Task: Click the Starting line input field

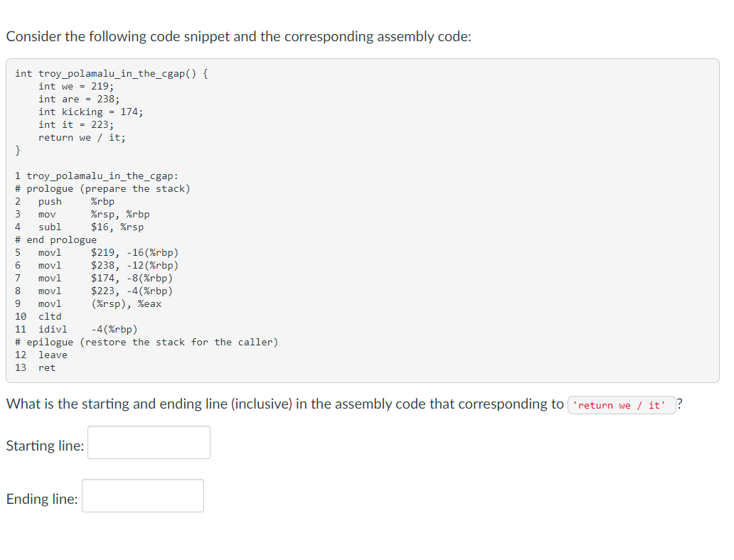Action: [148, 442]
